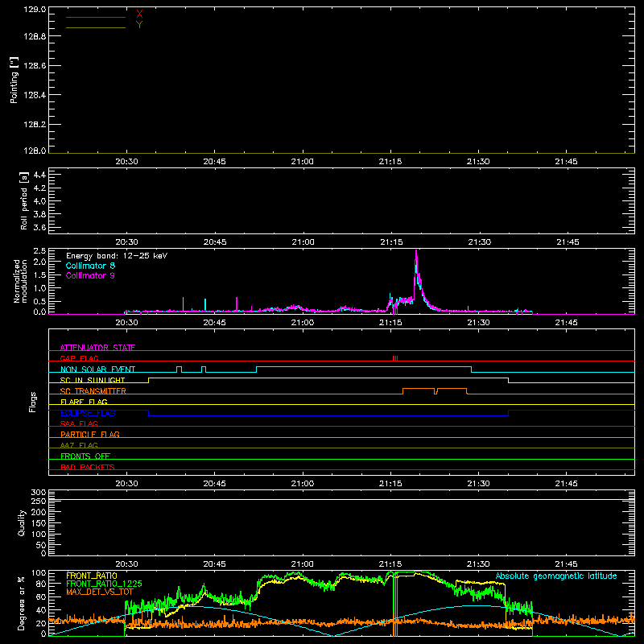Click the magenta spike near 20:49 in modulation
644x644 pixels.
[237, 304]
